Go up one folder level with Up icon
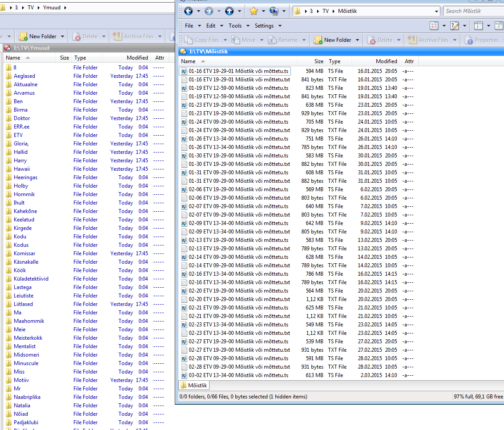 point(229,11)
